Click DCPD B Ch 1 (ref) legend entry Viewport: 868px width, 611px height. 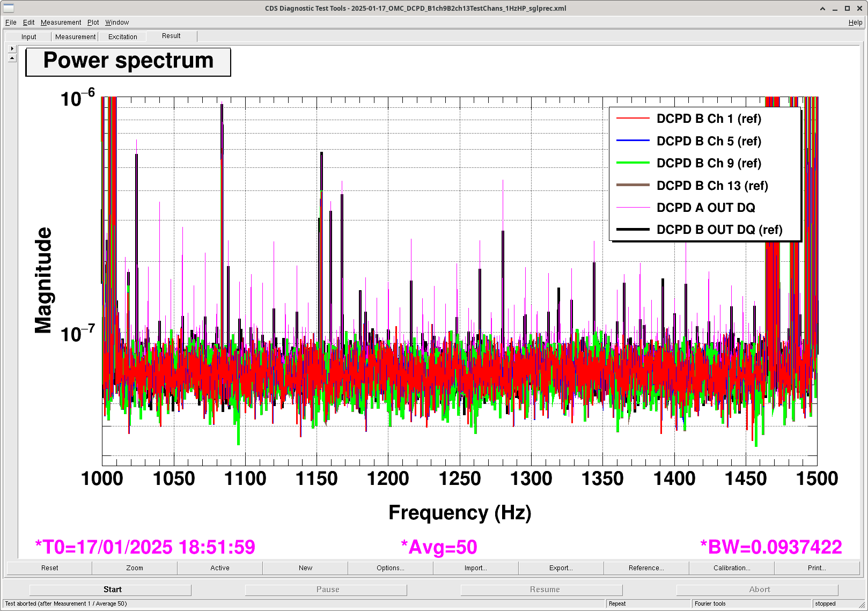point(709,119)
